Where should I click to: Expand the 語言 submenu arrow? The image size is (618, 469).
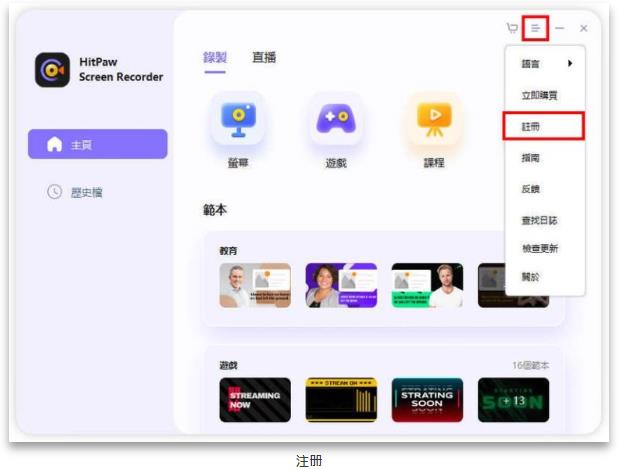point(570,63)
